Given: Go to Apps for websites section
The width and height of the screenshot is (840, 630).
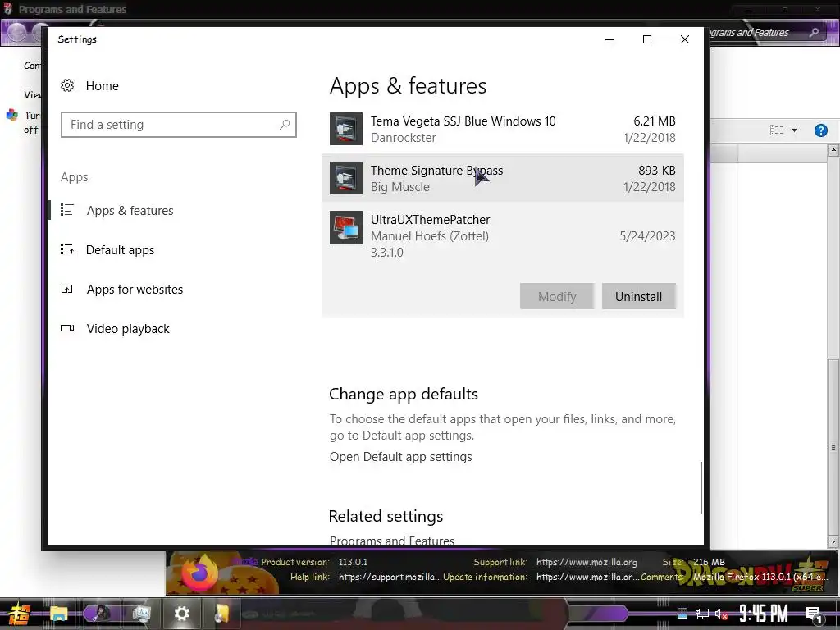Looking at the screenshot, I should [135, 290].
